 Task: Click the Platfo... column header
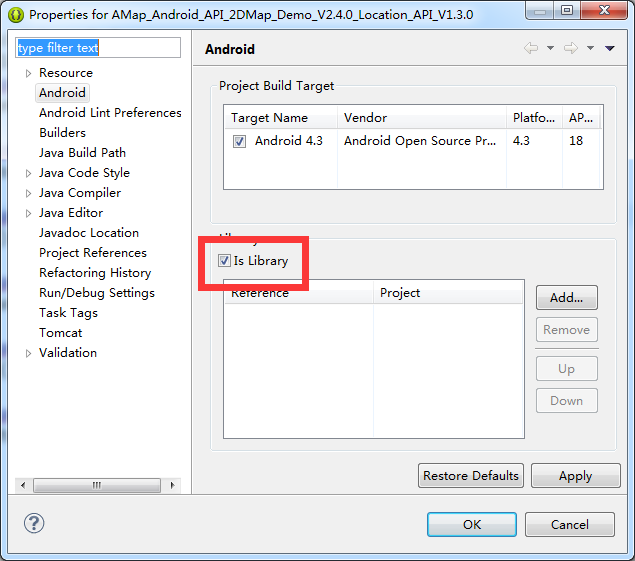click(534, 117)
